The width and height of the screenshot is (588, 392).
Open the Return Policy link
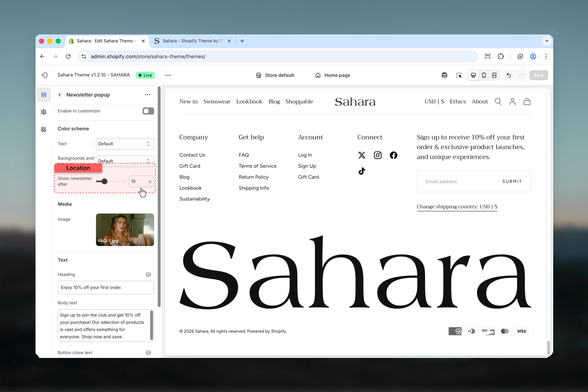tap(253, 177)
